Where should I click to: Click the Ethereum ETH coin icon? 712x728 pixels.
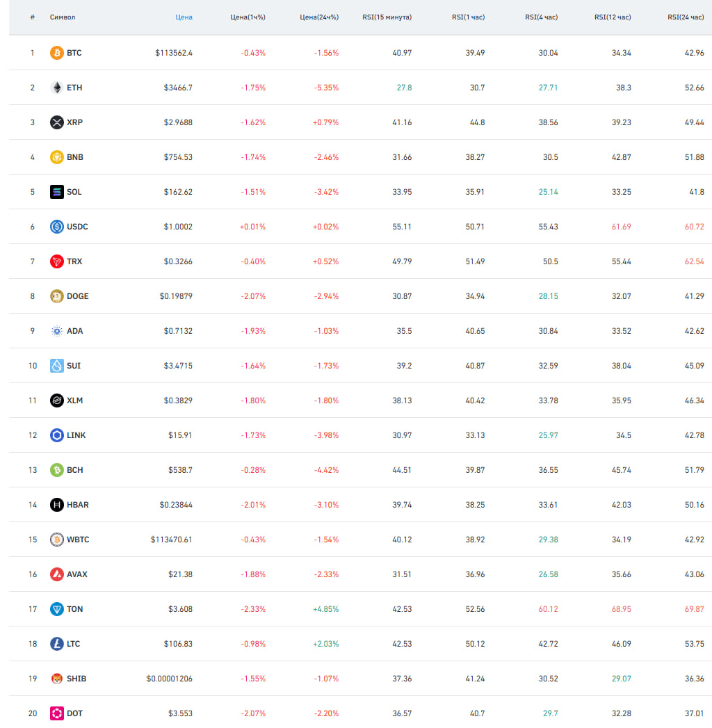pyautogui.click(x=57, y=88)
